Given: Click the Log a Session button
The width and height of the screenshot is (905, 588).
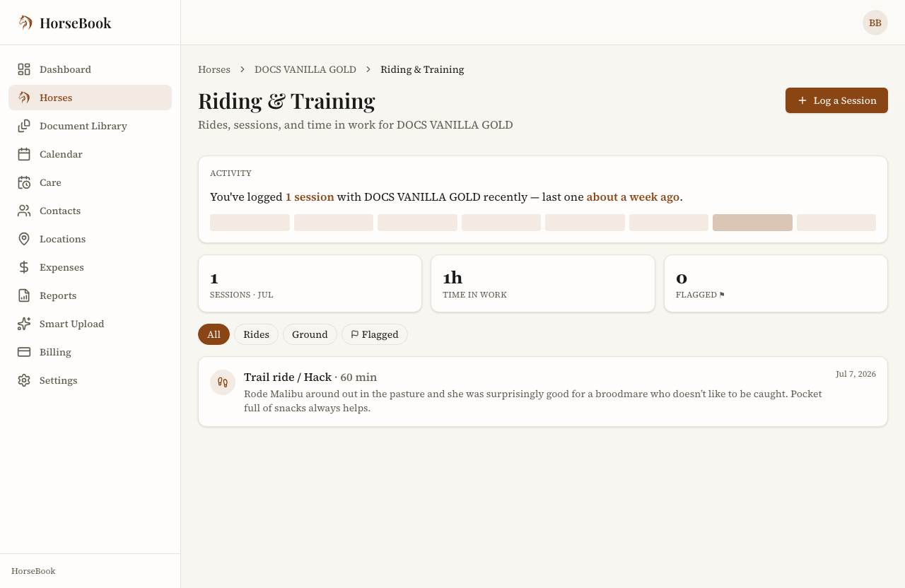Looking at the screenshot, I should (836, 100).
